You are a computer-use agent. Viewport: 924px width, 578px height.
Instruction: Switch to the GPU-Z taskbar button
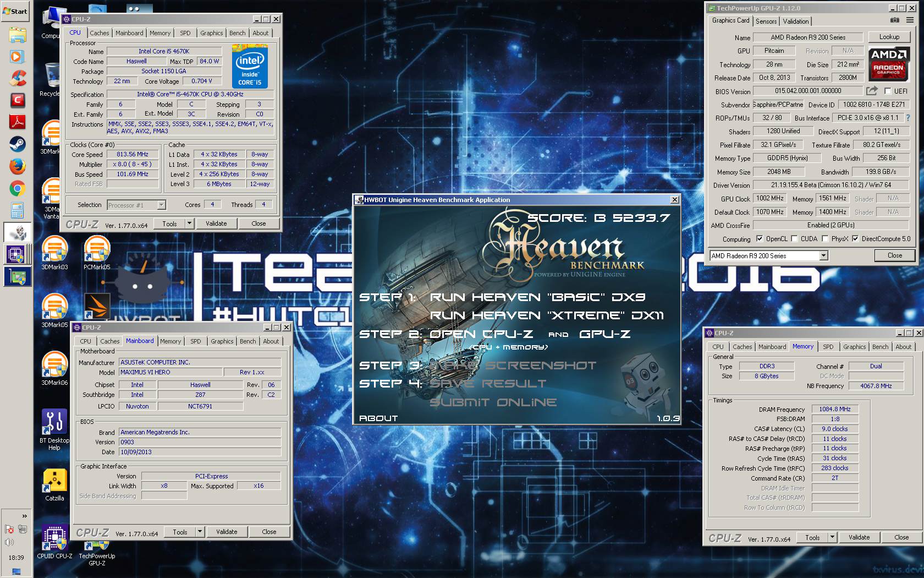click(x=17, y=276)
